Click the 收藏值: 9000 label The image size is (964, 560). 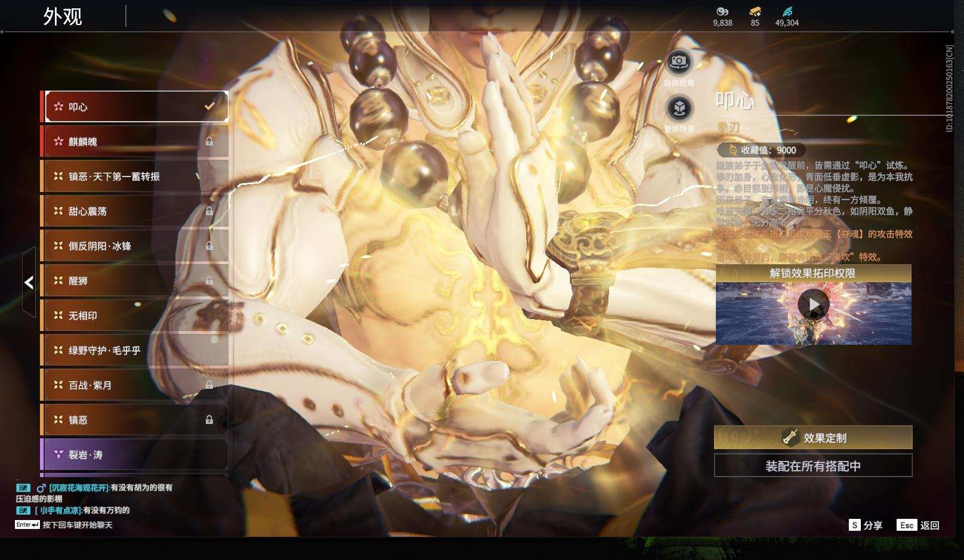[768, 150]
